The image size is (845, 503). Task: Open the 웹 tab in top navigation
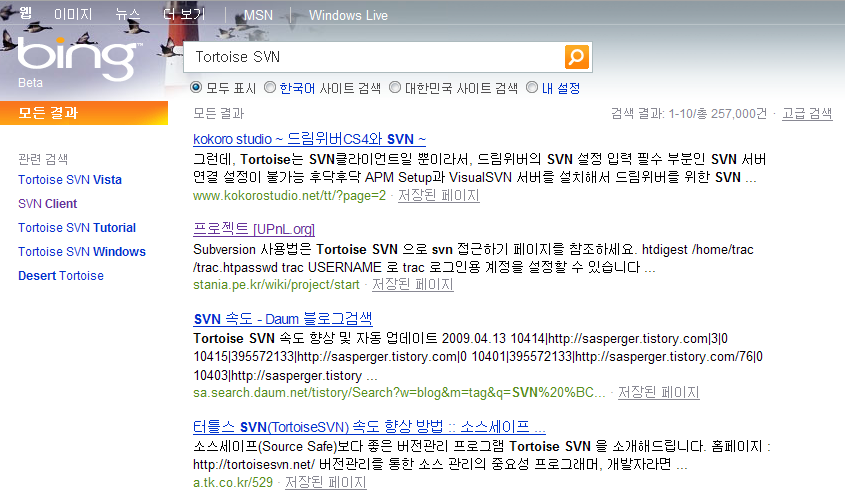[25, 13]
